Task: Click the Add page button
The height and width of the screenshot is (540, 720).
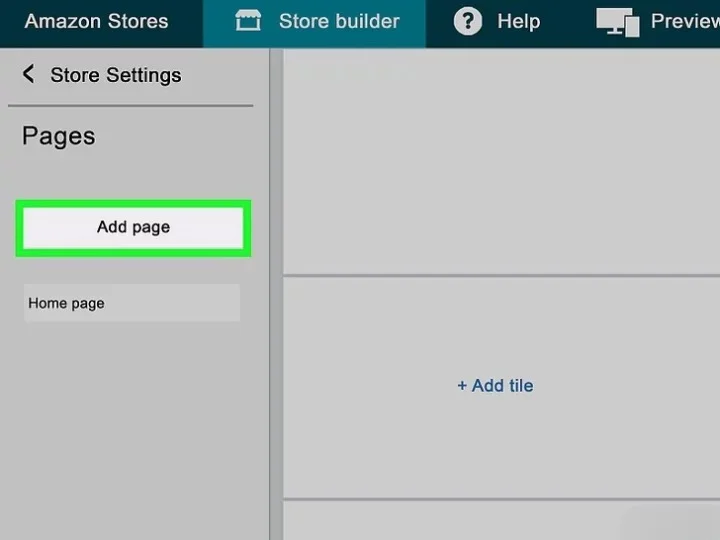Action: [133, 227]
